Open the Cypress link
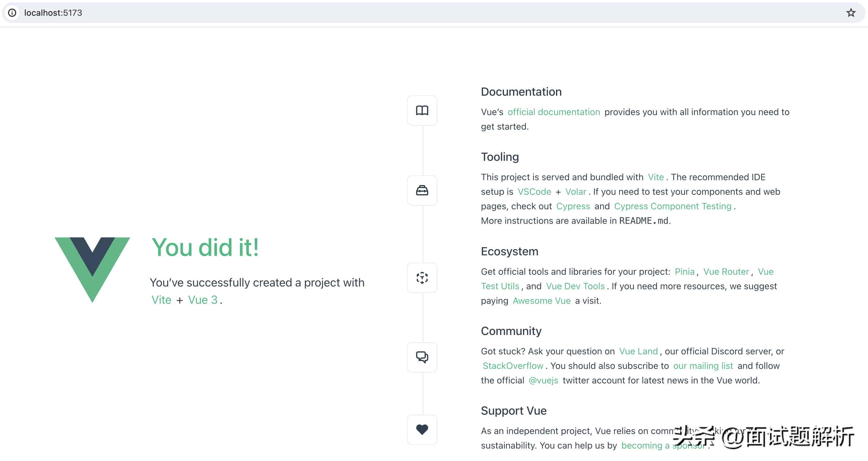Viewport: 868px width, 461px height. 573,206
